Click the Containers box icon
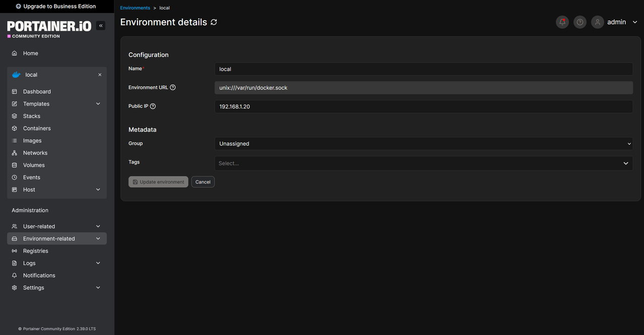The width and height of the screenshot is (644, 335). [x=15, y=128]
